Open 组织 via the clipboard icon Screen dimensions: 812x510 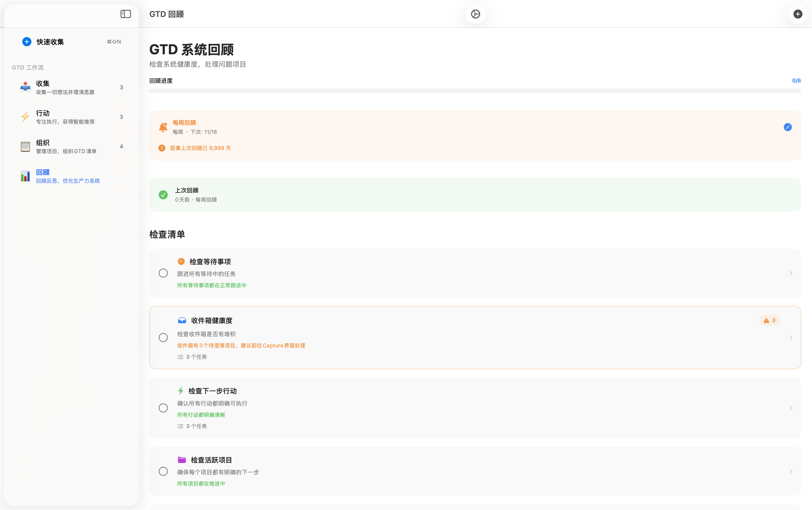coord(25,146)
